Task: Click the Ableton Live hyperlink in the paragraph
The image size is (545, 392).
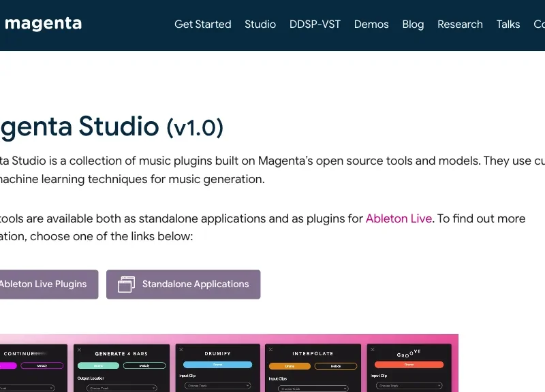Action: click(x=399, y=218)
